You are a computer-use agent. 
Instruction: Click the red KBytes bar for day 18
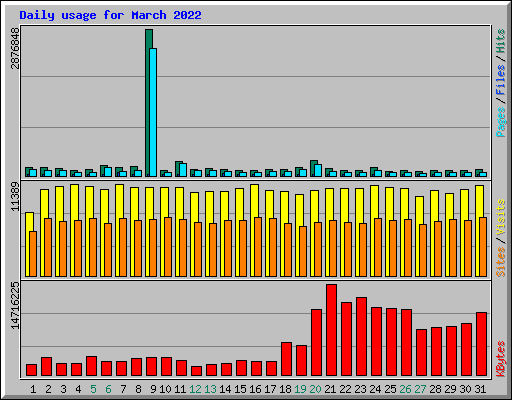tap(286, 359)
